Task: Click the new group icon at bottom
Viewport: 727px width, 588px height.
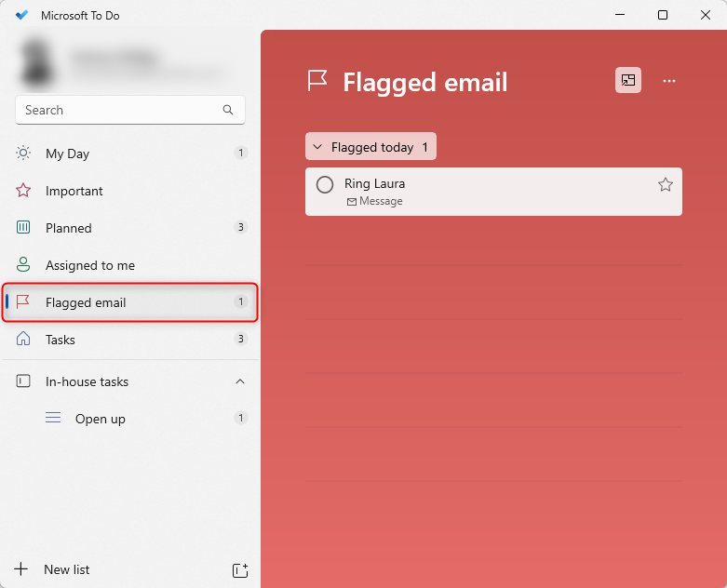Action: coord(240,570)
